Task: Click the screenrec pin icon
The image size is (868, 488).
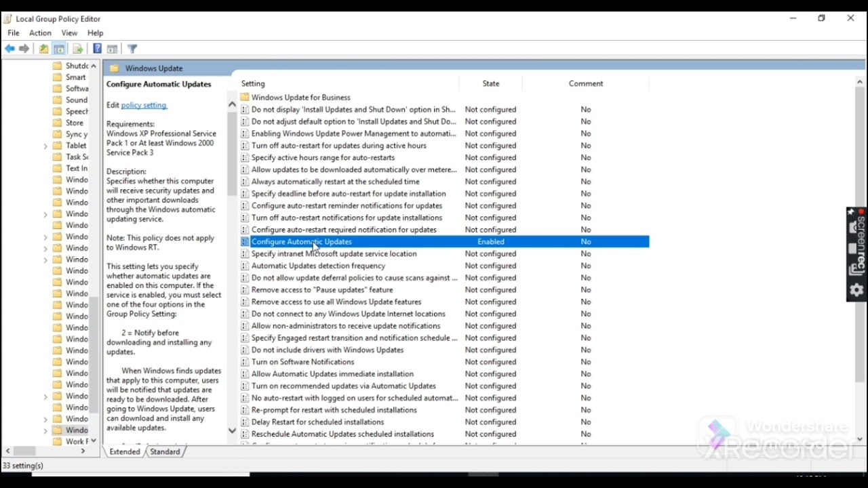Action: [851, 212]
